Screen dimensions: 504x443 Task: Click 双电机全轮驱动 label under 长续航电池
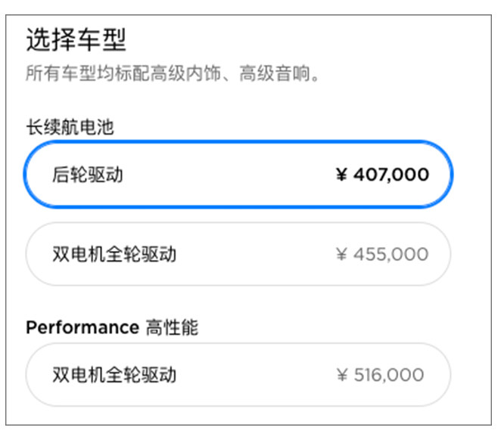(114, 254)
